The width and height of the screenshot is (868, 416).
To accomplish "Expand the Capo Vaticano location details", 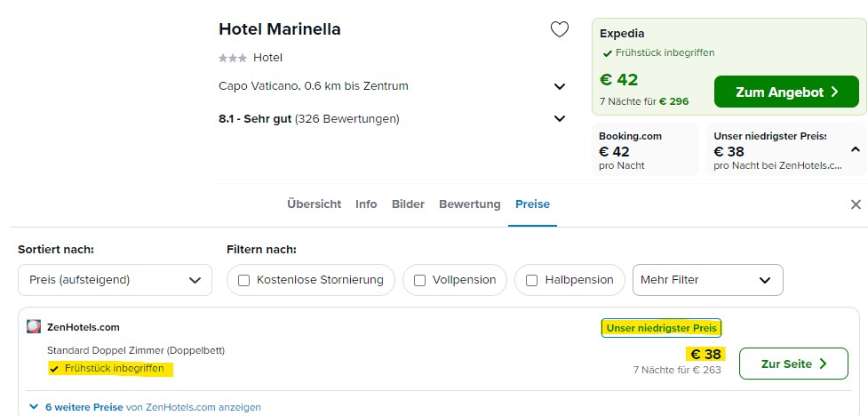I will point(560,86).
